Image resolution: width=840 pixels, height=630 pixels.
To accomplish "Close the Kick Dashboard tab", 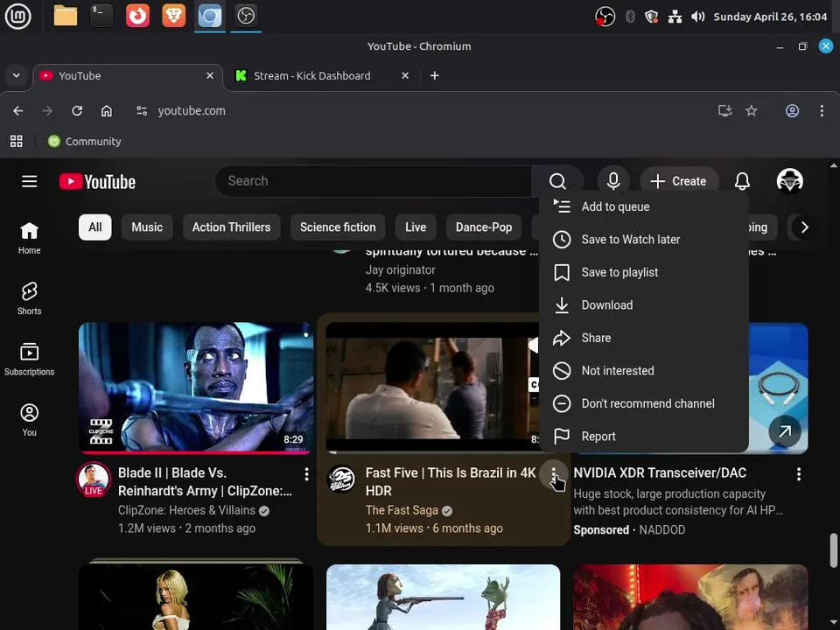I will (x=405, y=75).
